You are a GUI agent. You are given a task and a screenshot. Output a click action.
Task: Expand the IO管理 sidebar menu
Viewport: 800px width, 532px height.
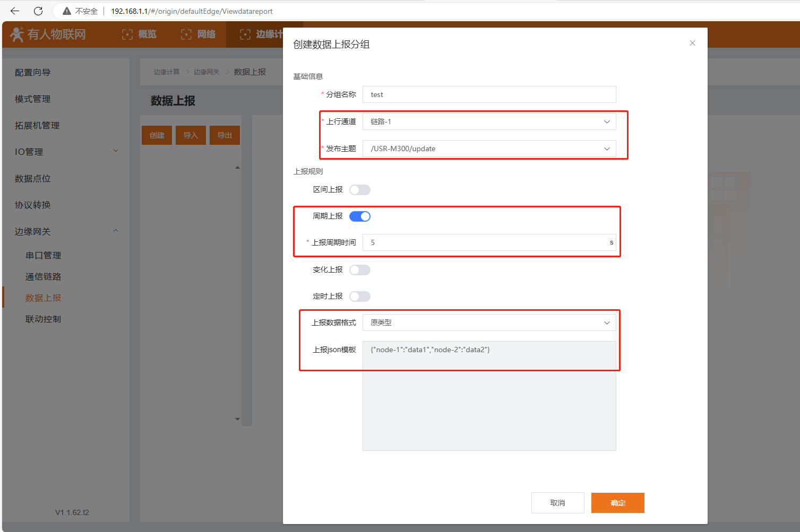(66, 152)
